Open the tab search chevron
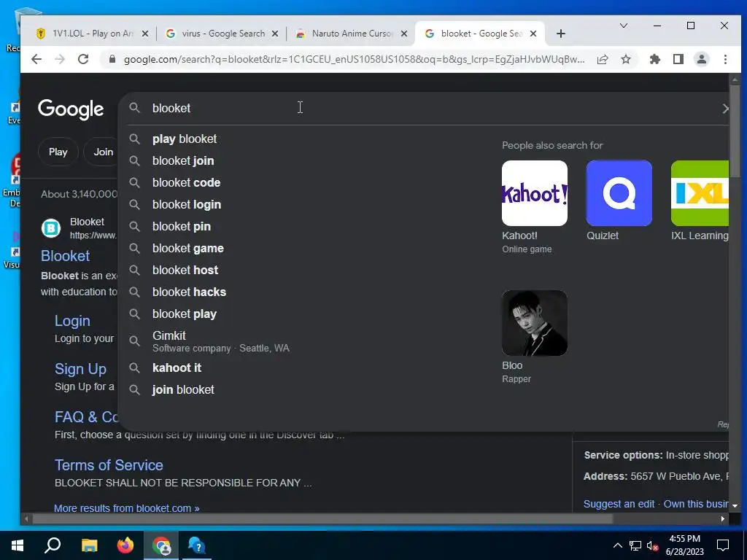747x560 pixels. [623, 26]
